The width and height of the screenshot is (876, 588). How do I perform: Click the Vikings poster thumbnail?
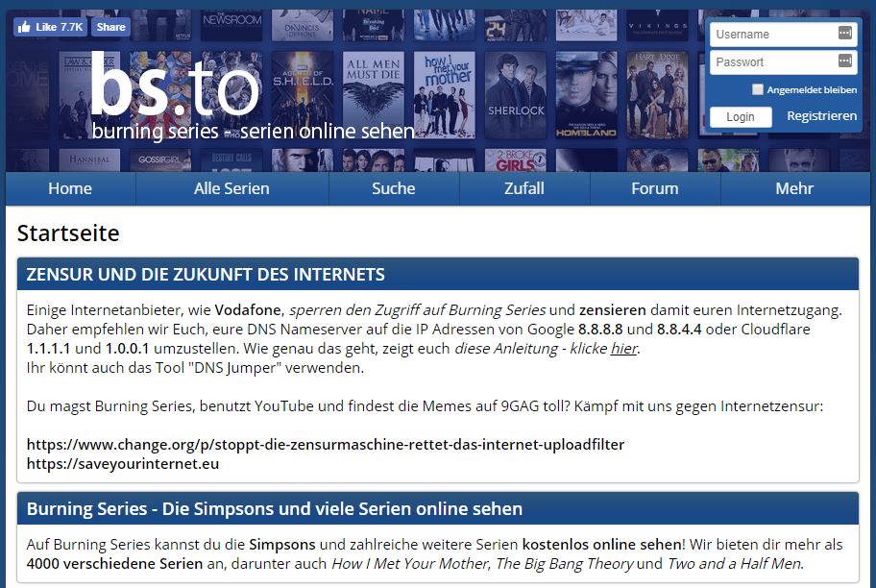[658, 25]
